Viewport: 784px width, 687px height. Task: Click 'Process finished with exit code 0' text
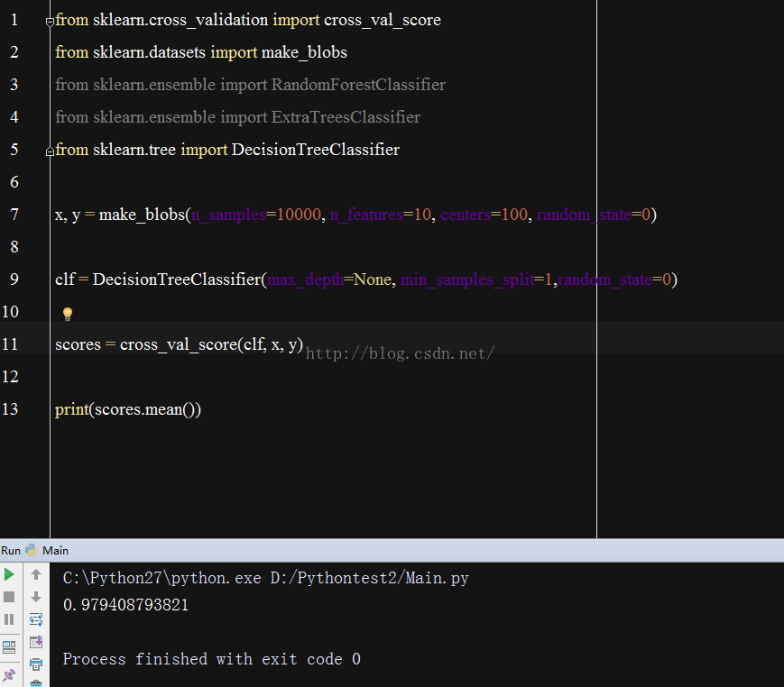pos(211,659)
